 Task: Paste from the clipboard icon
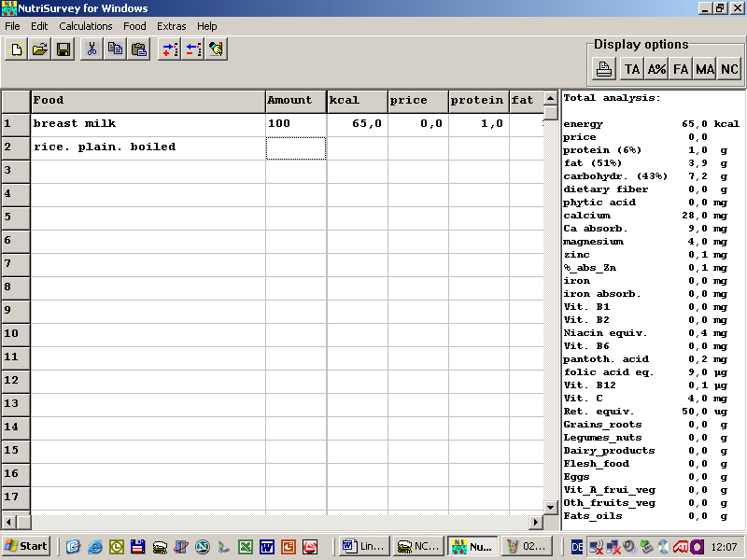139,49
